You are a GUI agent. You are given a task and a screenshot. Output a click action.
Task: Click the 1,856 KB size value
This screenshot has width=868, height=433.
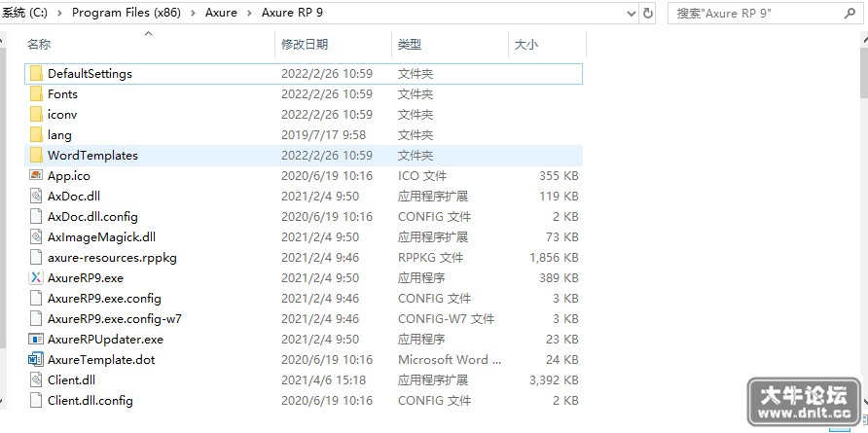(x=554, y=258)
